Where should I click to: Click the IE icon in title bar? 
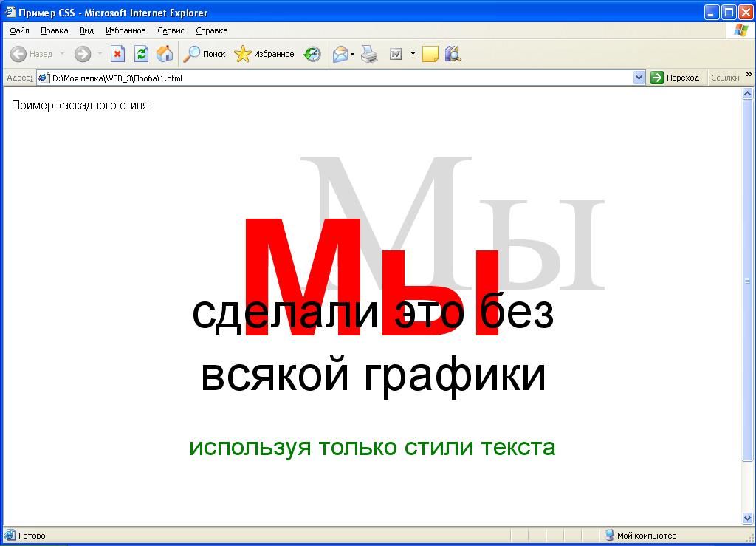point(10,12)
